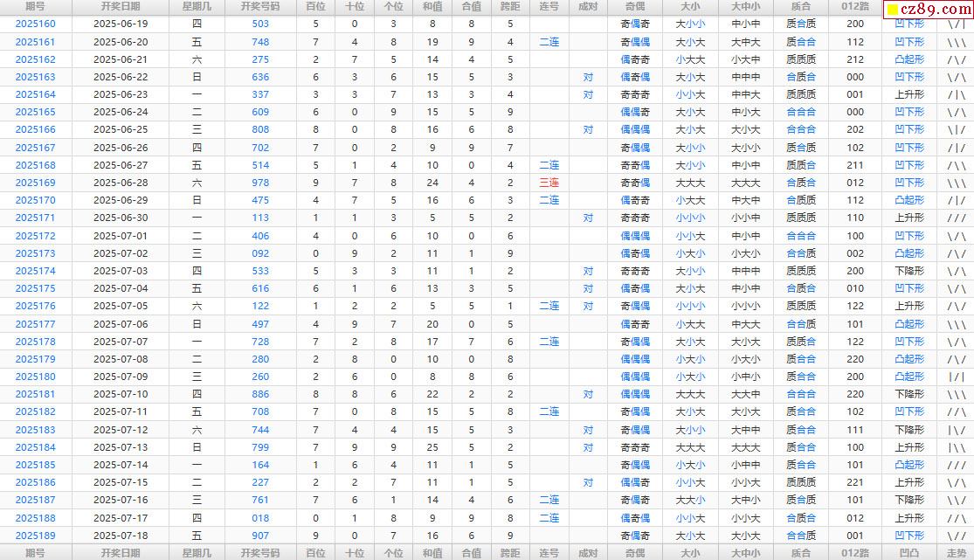
Task: Click sum value 25 in row 2025184
Action: point(432,447)
